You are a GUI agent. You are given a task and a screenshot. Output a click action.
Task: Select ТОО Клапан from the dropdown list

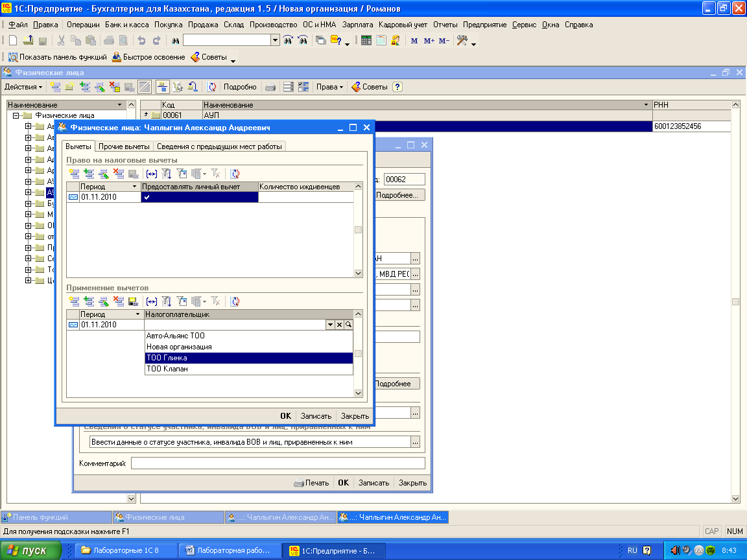(x=249, y=369)
